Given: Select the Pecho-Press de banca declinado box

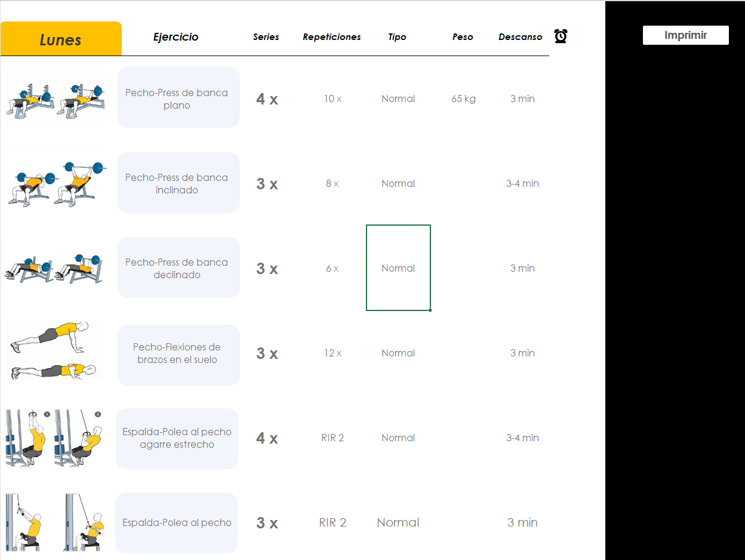Looking at the screenshot, I should [x=178, y=267].
